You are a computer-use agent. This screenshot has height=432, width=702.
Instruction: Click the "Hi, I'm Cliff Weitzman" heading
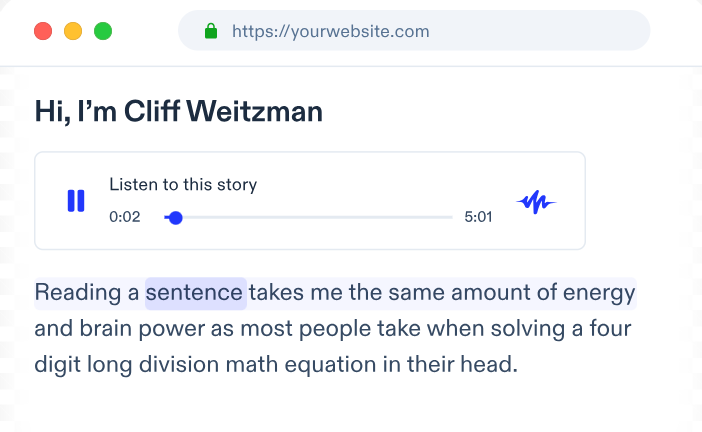[x=178, y=111]
